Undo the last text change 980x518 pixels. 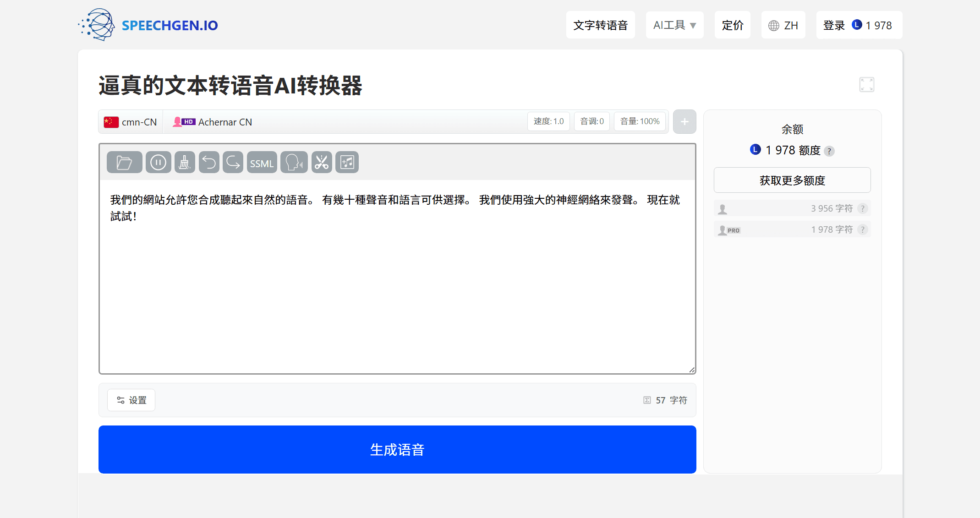click(x=209, y=162)
